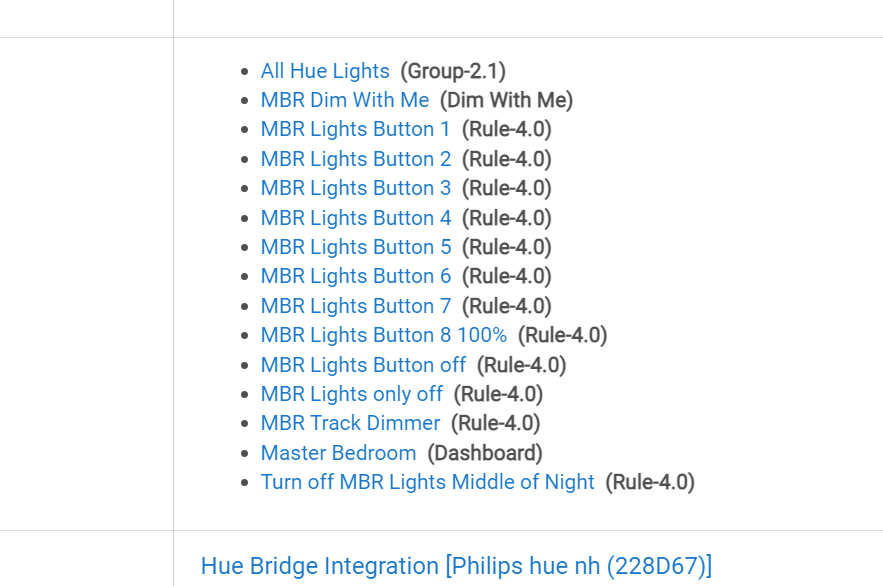Screen dimensions: 883x586
Task: Open the Master Bedroom dashboard link
Action: tap(338, 453)
